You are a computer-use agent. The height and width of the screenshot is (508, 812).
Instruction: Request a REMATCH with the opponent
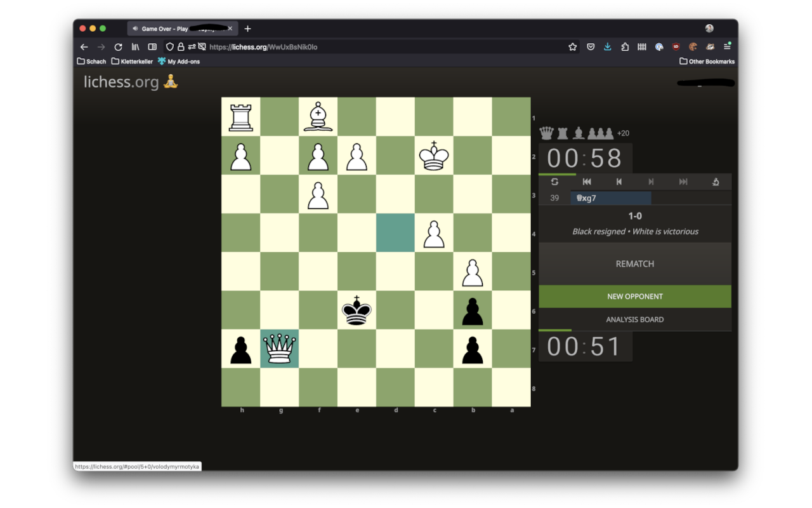pos(635,264)
